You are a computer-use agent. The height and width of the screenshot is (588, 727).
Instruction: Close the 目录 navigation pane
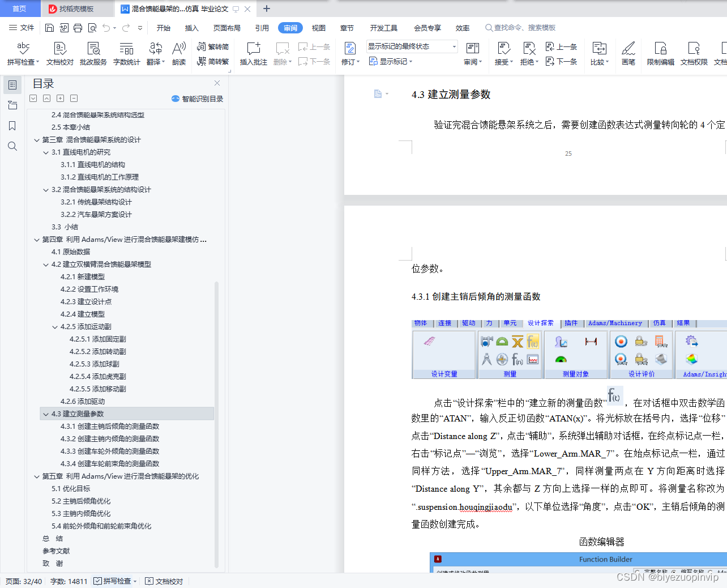217,83
